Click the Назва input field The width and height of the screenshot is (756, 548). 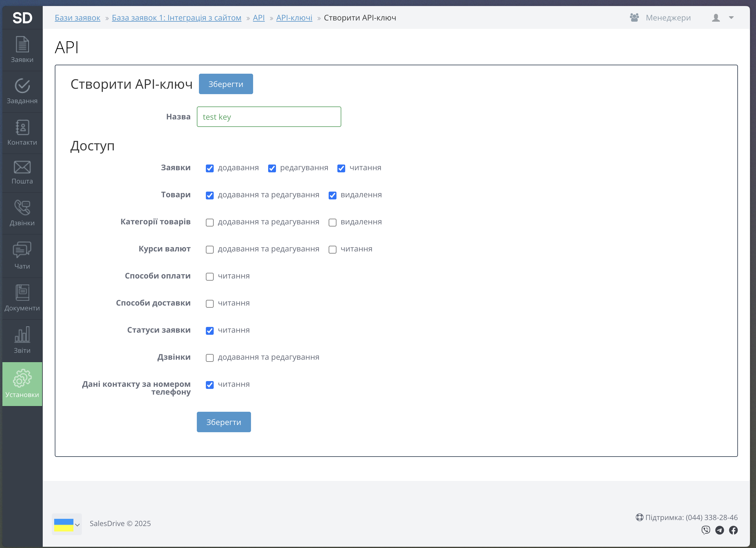tap(269, 117)
